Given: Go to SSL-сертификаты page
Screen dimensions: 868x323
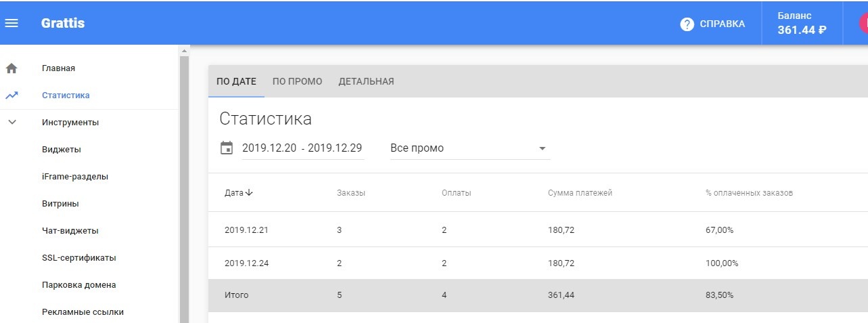Looking at the screenshot, I should (x=79, y=258).
